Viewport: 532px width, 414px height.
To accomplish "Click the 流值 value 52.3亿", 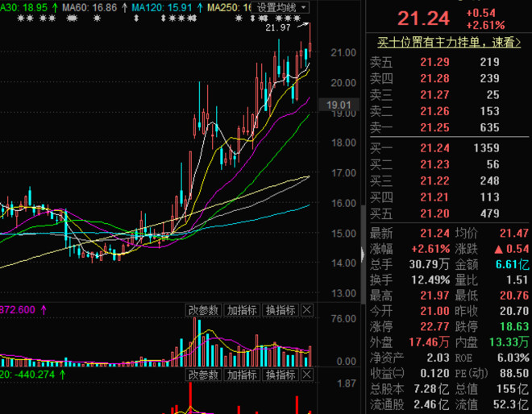I will point(510,405).
